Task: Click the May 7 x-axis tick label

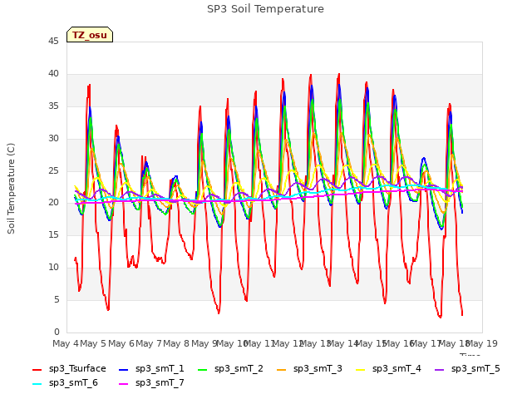Action: coord(149,343)
